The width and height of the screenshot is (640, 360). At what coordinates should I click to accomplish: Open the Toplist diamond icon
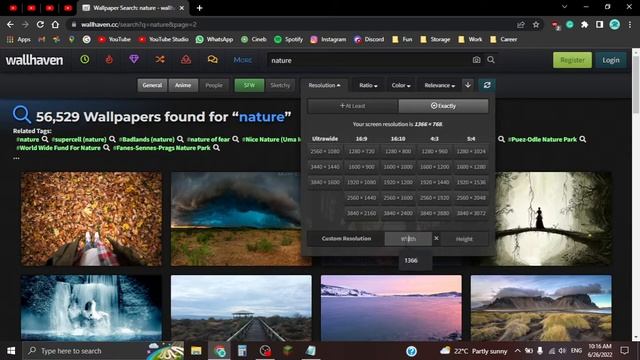pos(134,60)
